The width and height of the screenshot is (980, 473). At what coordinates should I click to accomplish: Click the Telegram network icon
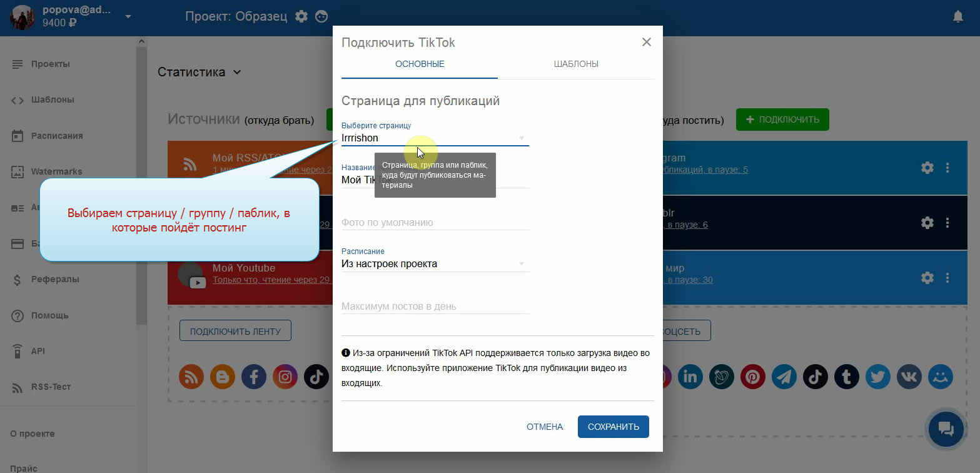[x=784, y=377]
